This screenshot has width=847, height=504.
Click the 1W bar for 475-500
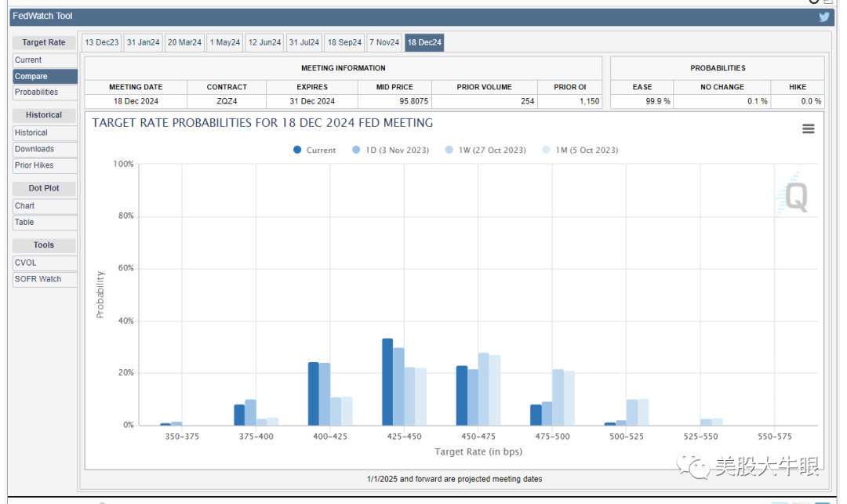coord(558,397)
